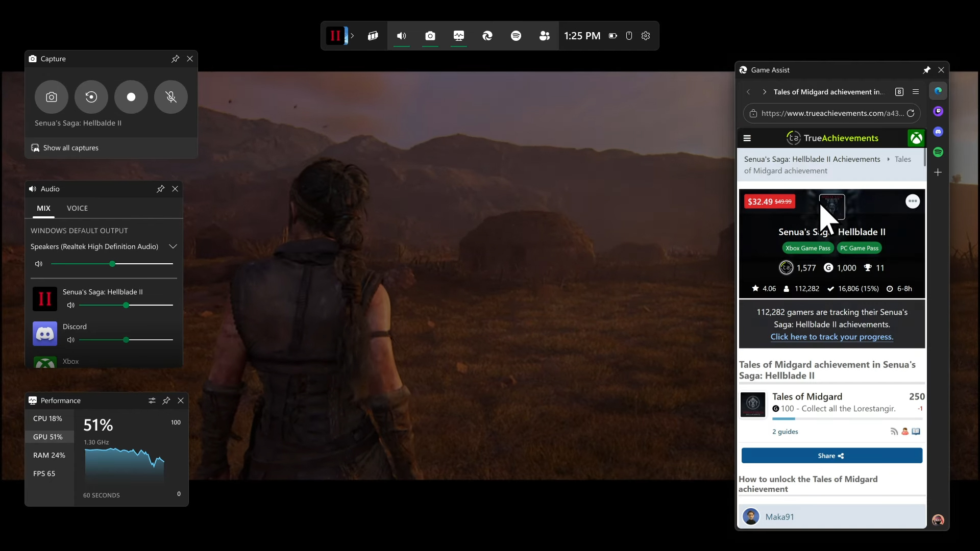Viewport: 980px width, 551px height.
Task: Toggle the microphone while recording
Action: (x=171, y=97)
